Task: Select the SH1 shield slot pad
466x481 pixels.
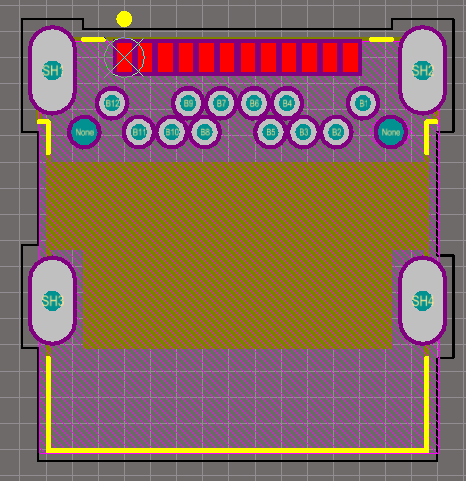Action: (52, 70)
